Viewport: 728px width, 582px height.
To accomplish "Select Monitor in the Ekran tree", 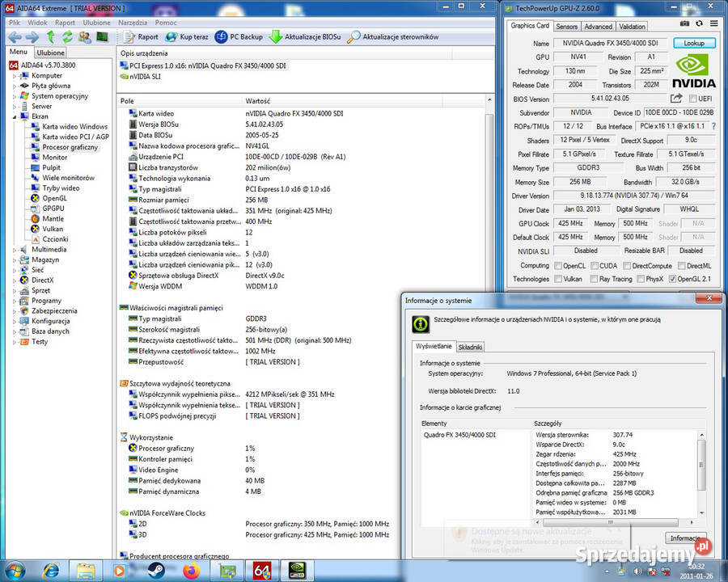I will [55, 158].
